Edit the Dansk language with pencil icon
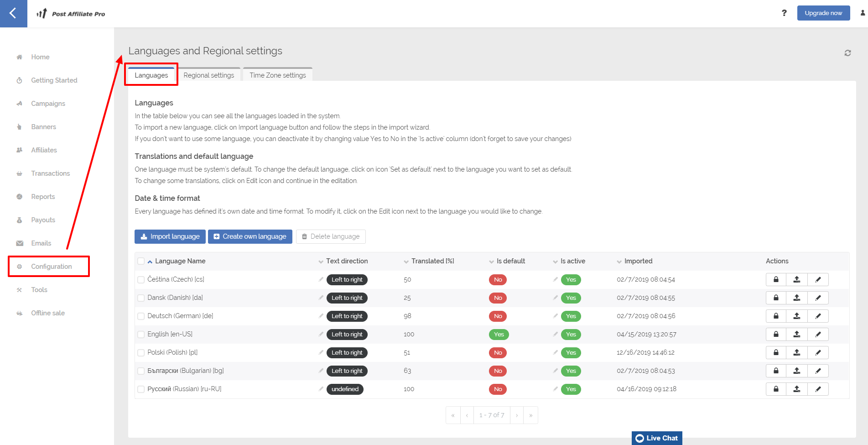868x445 pixels. (818, 298)
